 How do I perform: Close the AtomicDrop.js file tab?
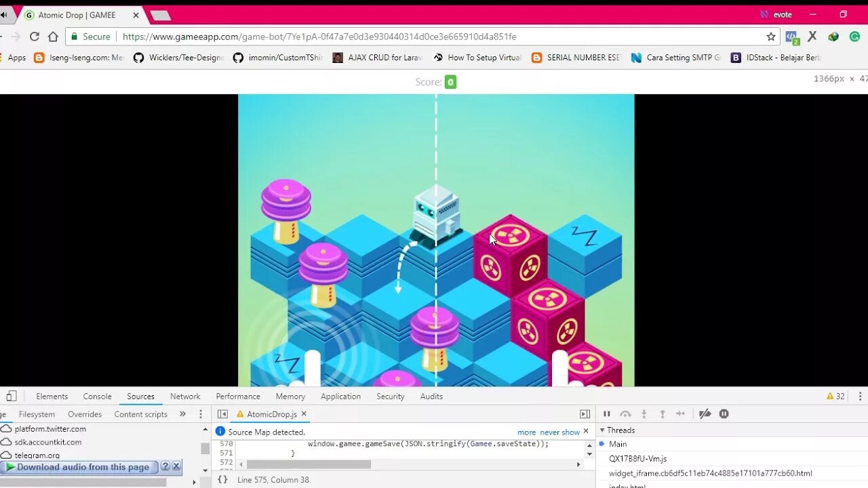click(304, 413)
